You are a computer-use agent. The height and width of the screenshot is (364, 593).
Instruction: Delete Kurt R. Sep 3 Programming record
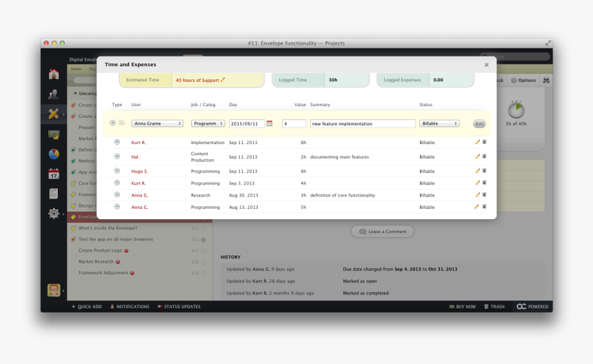point(484,183)
